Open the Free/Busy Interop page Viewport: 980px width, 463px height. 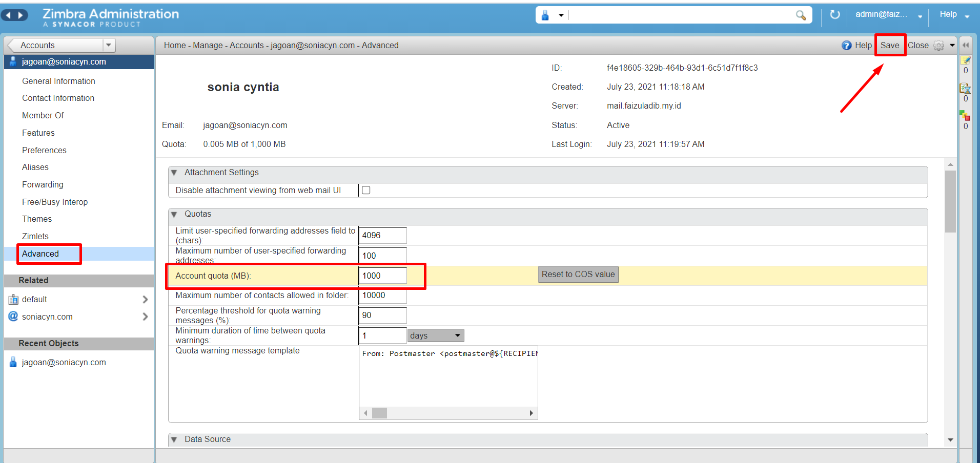[55, 202]
